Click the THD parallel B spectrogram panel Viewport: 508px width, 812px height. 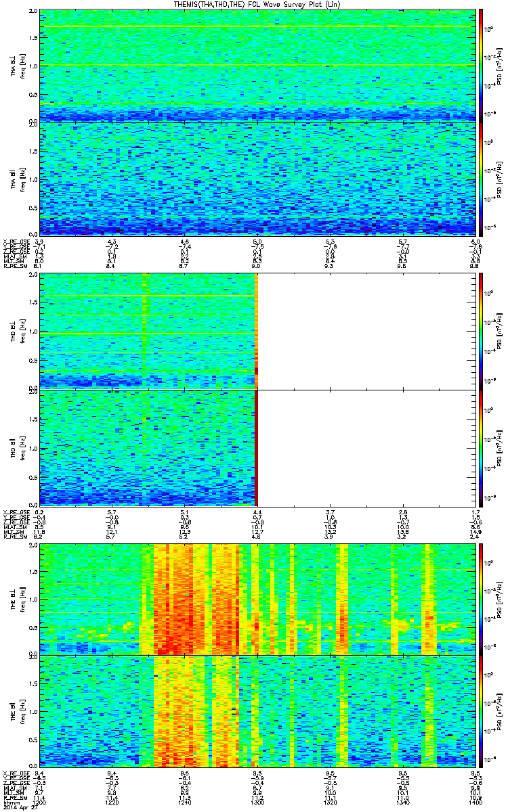click(257, 447)
